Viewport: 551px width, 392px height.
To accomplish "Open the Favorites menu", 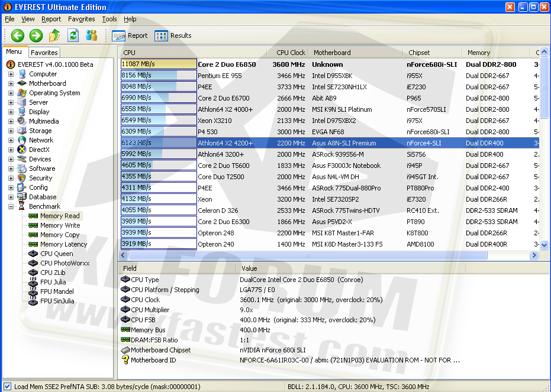I will tap(82, 19).
